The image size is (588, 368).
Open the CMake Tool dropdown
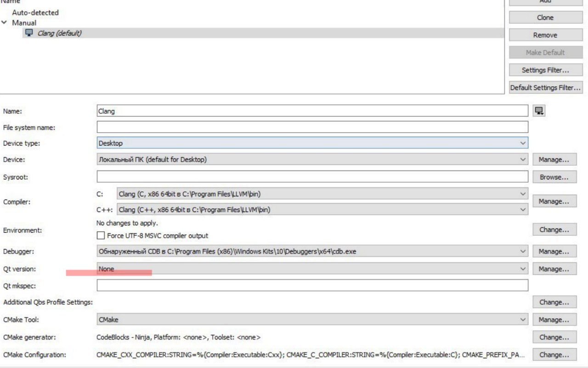pyautogui.click(x=312, y=319)
